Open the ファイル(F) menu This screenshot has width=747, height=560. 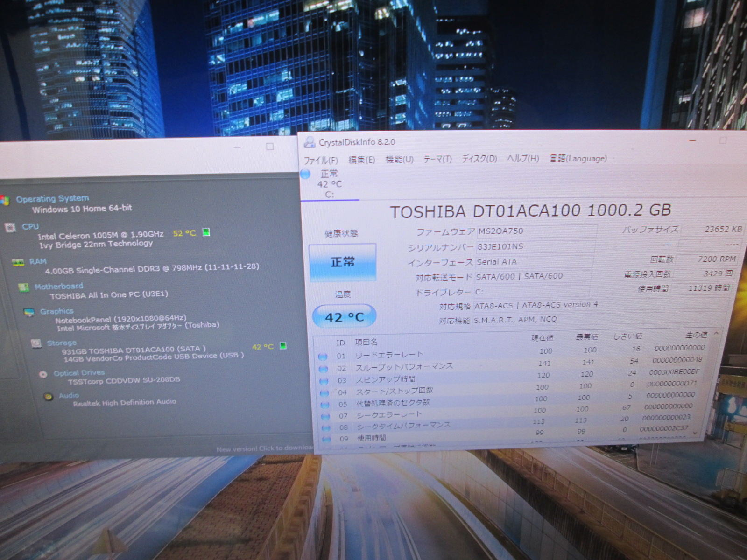(x=320, y=161)
